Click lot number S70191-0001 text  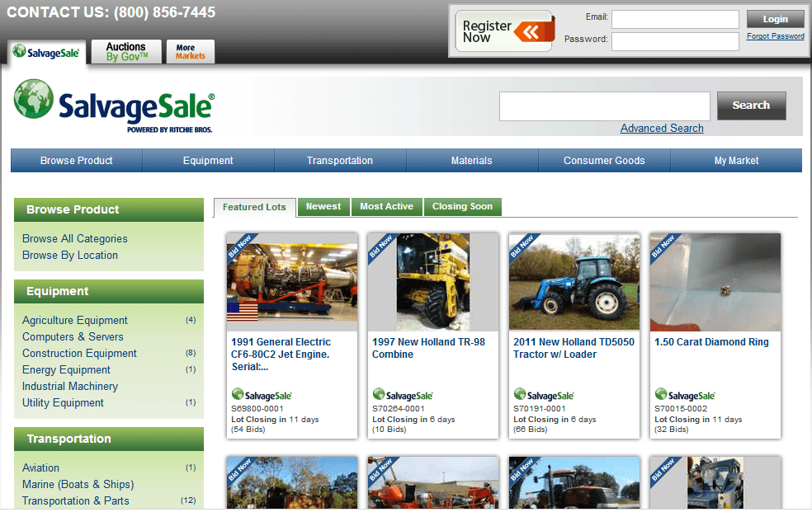pos(540,409)
